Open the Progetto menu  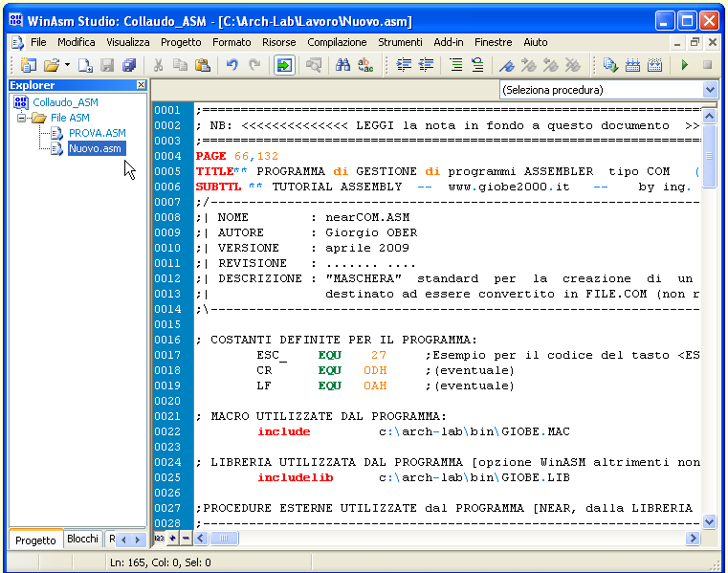click(x=181, y=42)
